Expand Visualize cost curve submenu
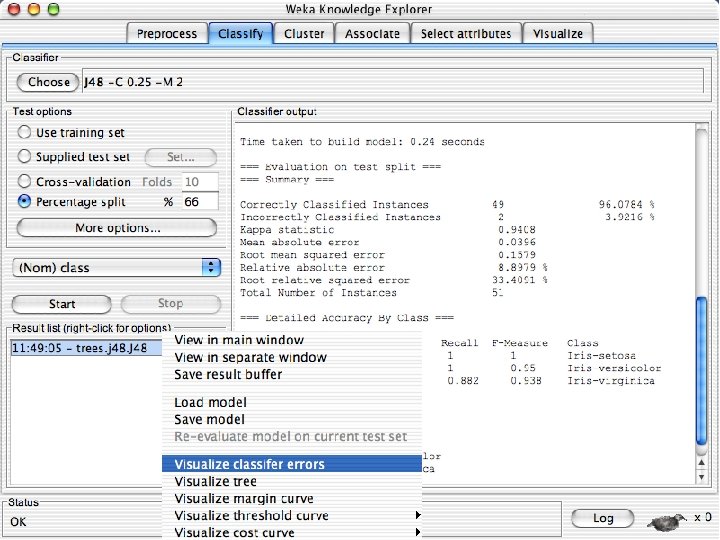This screenshot has height=540, width=720. point(292,532)
